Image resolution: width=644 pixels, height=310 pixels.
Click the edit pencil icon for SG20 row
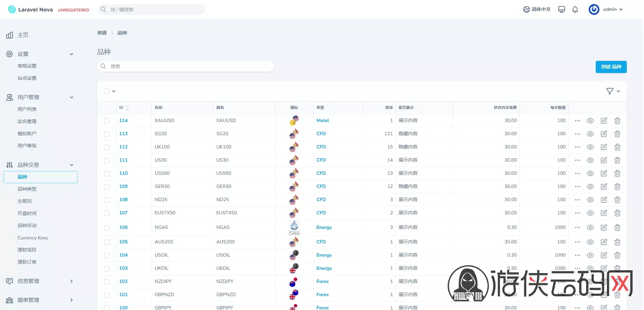click(x=603, y=134)
